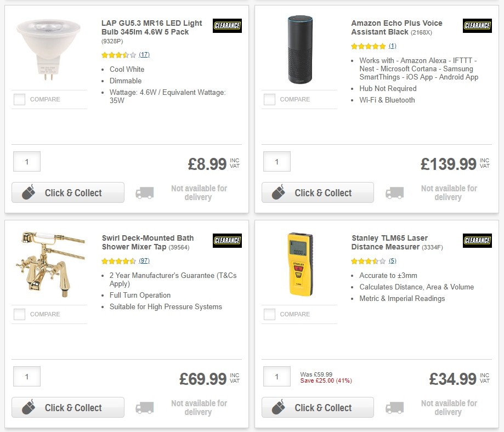This screenshot has width=504, height=432.
Task: Click the Clearance badge on the Swirl mixer tap
Action: click(227, 241)
